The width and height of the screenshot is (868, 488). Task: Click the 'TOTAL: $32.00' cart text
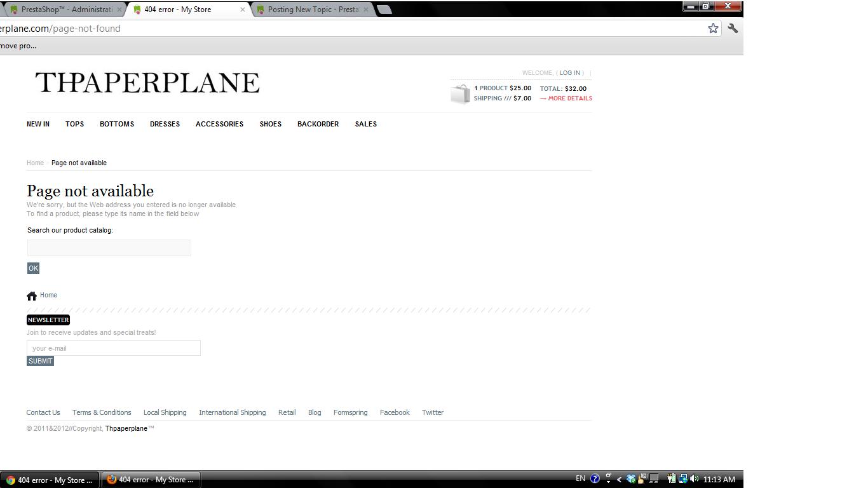pos(564,89)
